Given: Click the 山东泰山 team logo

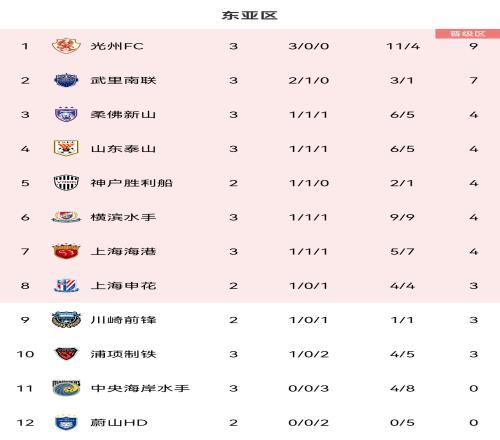Looking at the screenshot, I should [x=66, y=149].
